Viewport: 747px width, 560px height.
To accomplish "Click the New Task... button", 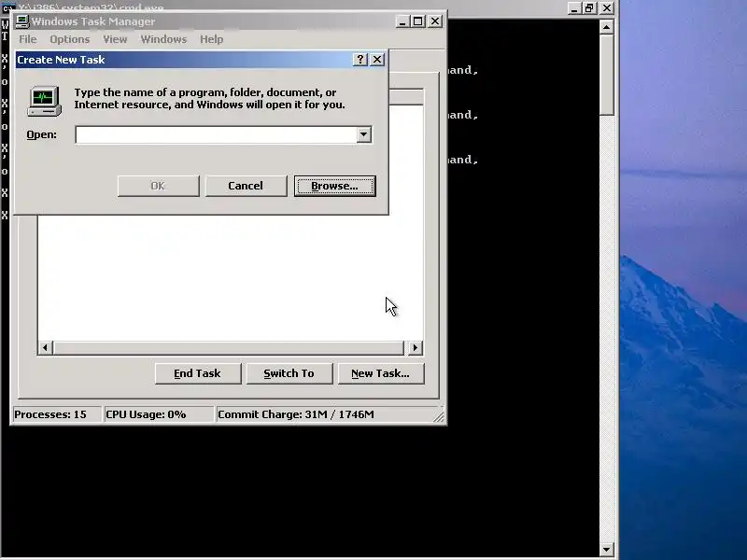I will [x=381, y=373].
